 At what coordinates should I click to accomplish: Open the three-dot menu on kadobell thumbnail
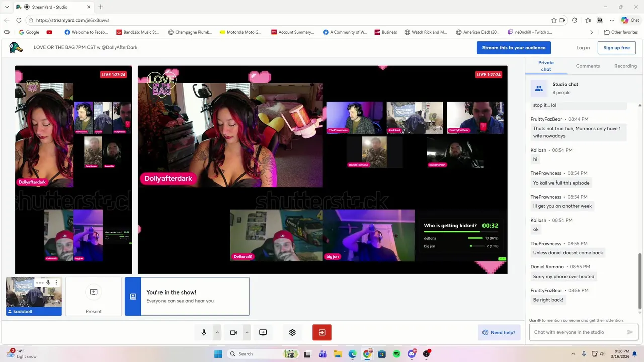[x=56, y=283]
